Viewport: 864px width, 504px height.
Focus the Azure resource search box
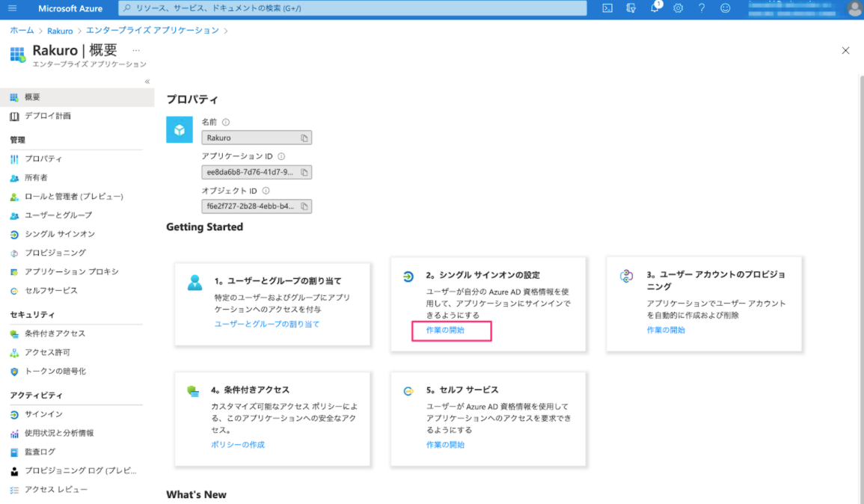[x=352, y=8]
